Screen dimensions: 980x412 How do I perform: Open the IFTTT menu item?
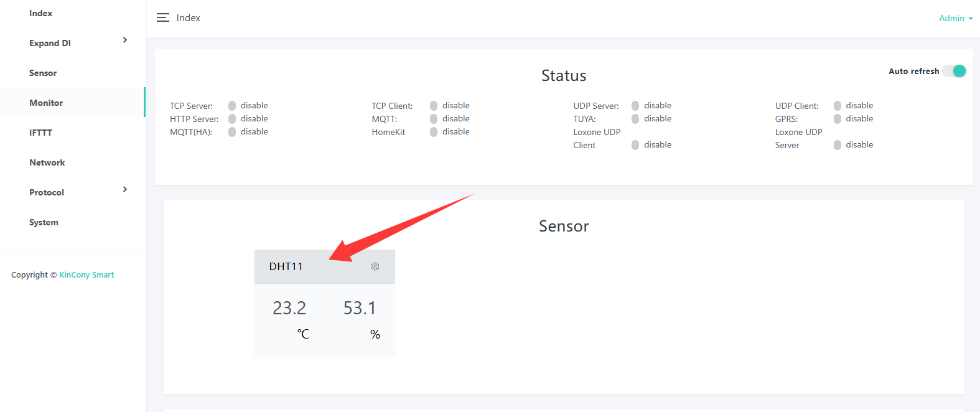coord(40,133)
